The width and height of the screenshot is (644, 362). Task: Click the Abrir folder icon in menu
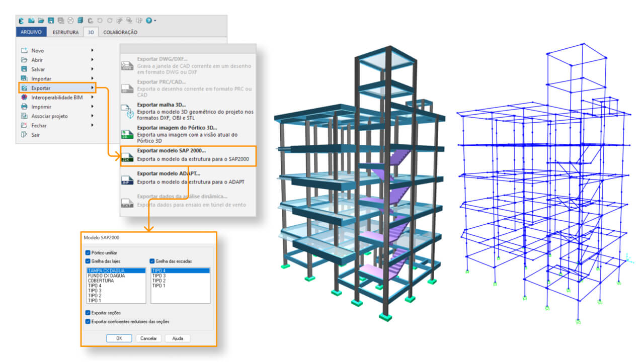(24, 60)
